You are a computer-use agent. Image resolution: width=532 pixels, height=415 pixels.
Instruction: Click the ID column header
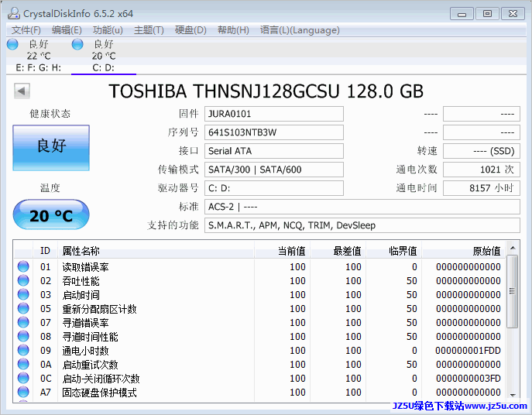point(45,251)
